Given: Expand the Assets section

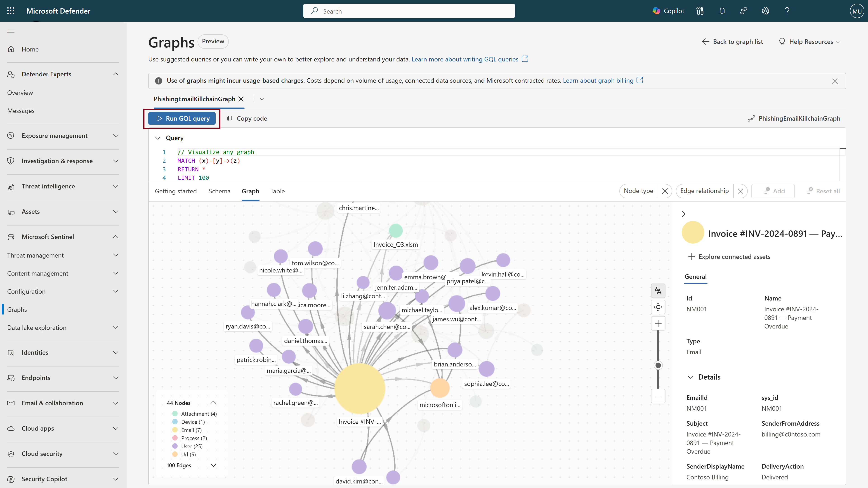Looking at the screenshot, I should tap(116, 211).
